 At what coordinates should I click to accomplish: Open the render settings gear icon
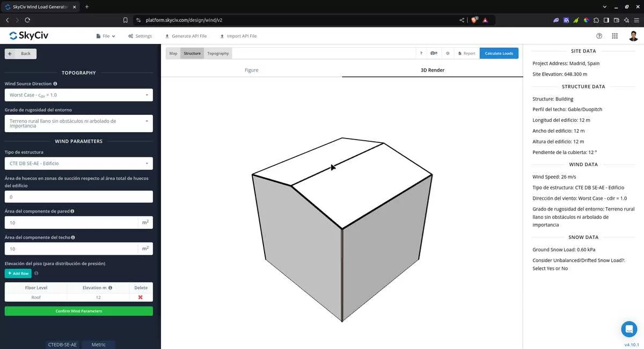[448, 53]
